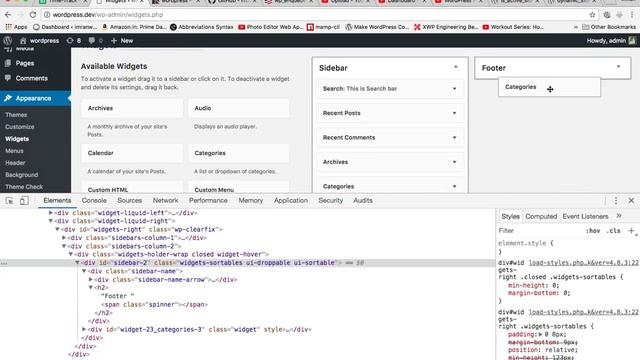The image size is (640, 360).
Task: Click the browser back arrow
Action: pos(8,15)
